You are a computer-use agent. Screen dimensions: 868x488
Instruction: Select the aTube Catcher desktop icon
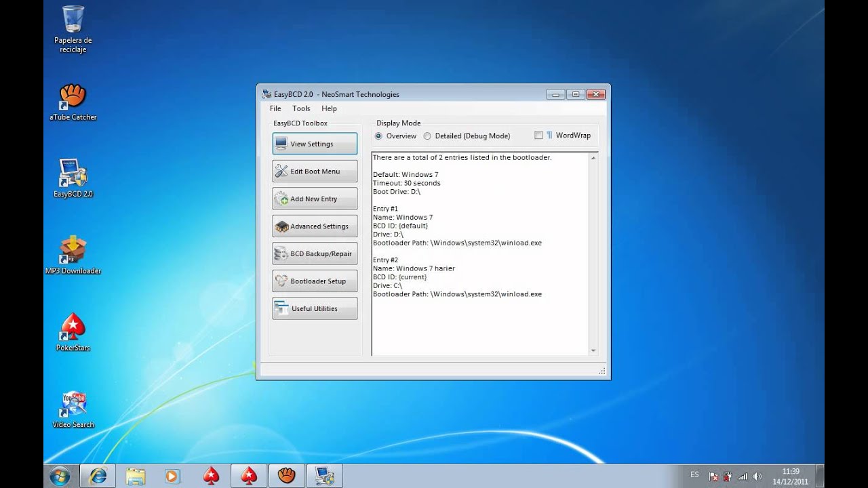pyautogui.click(x=73, y=102)
